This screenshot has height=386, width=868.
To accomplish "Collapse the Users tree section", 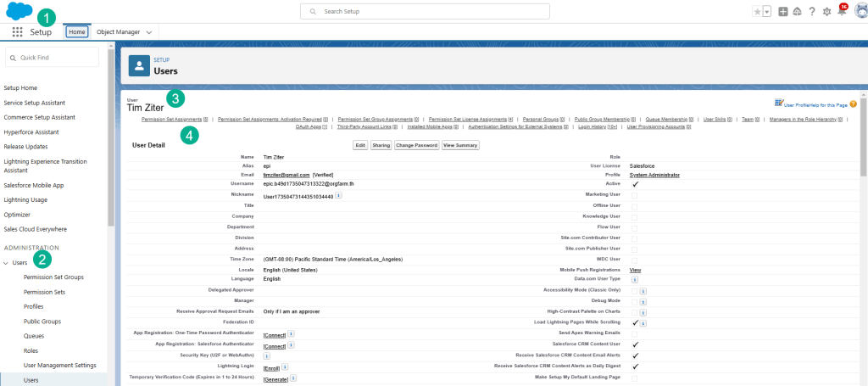I will coord(6,263).
